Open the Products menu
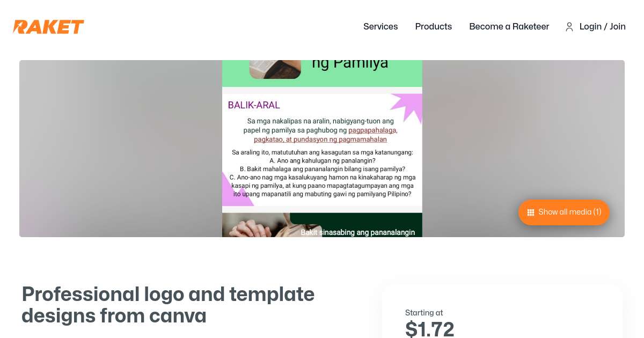The height and width of the screenshot is (338, 644). click(434, 26)
